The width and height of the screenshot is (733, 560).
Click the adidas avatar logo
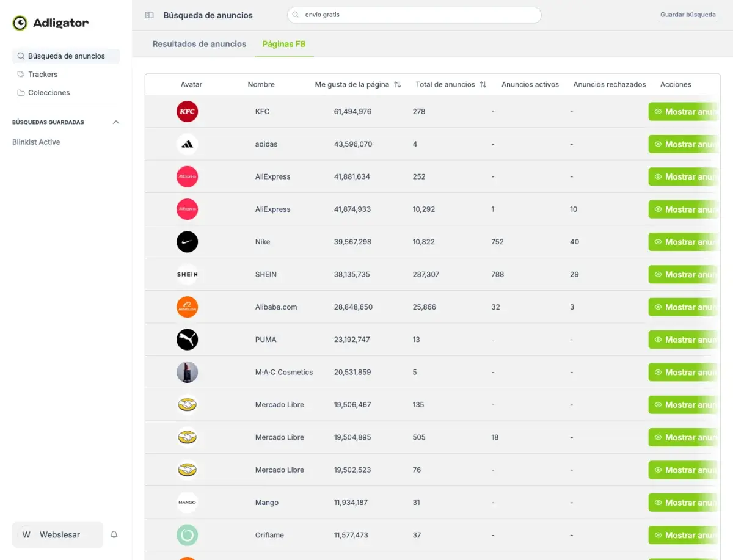187,144
